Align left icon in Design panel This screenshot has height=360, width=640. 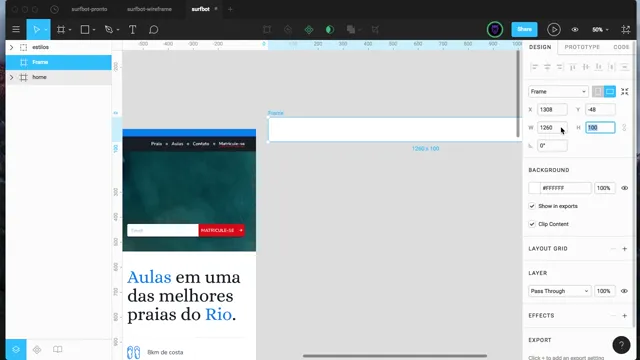(x=534, y=67)
